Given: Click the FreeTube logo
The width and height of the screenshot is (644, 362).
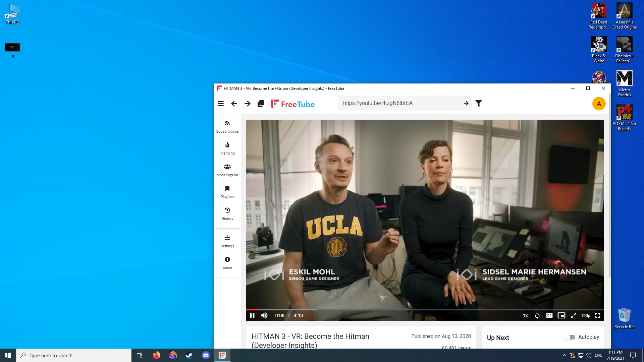Looking at the screenshot, I should [293, 104].
